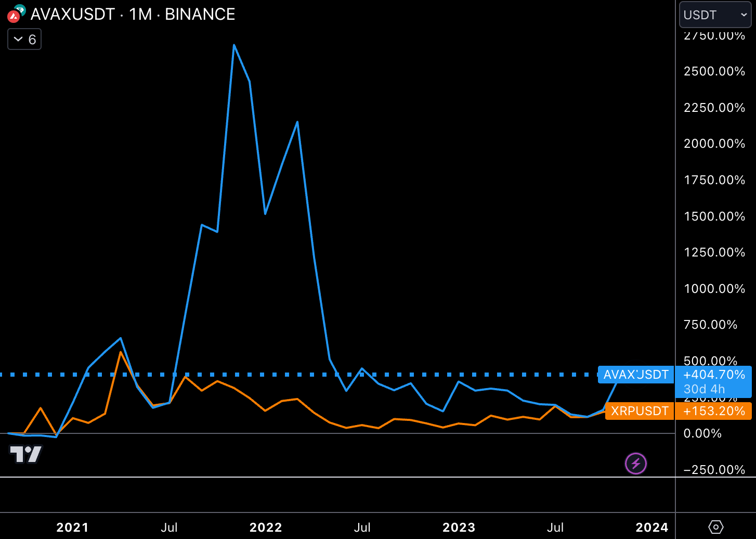Click the 1000.00% scale label

pyautogui.click(x=714, y=289)
